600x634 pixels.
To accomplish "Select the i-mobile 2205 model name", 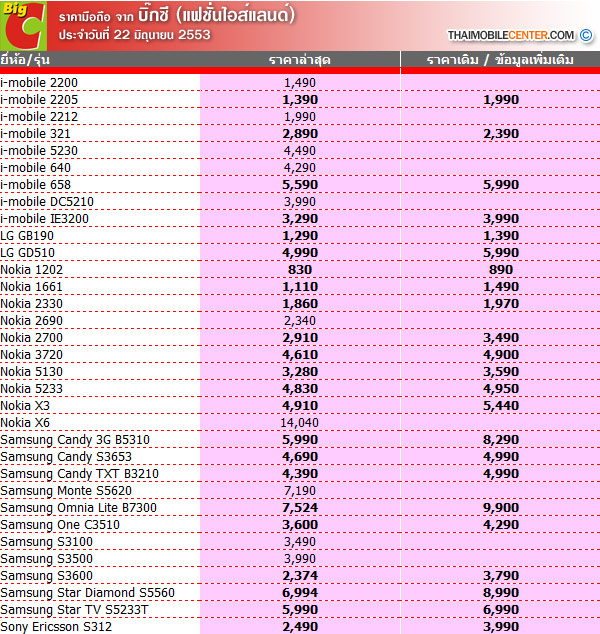I will [39, 99].
